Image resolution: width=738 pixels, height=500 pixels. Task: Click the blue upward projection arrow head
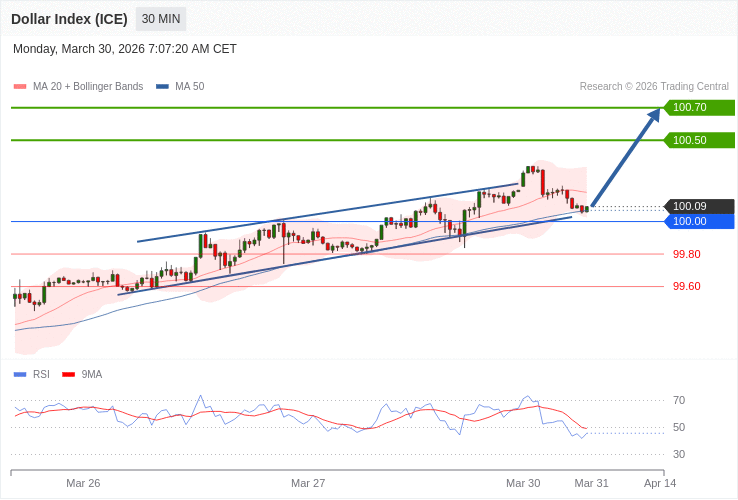[653, 116]
